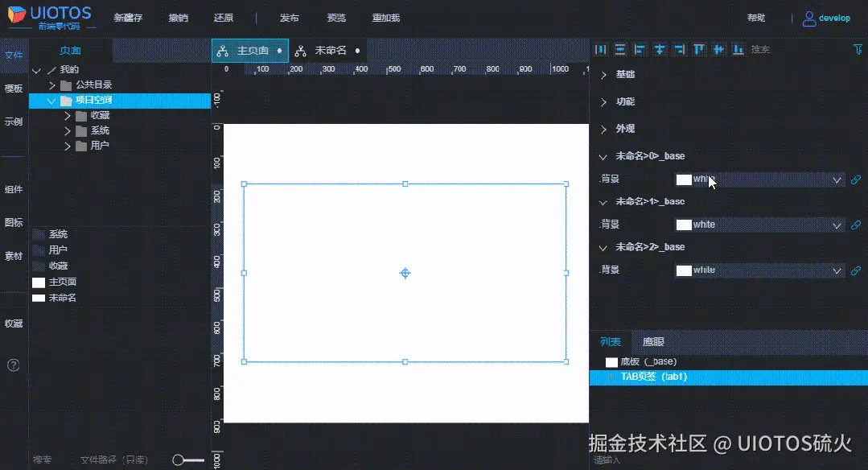Open the 底眼 tab in the bottom panel
This screenshot has width=868, height=470.
(x=653, y=341)
